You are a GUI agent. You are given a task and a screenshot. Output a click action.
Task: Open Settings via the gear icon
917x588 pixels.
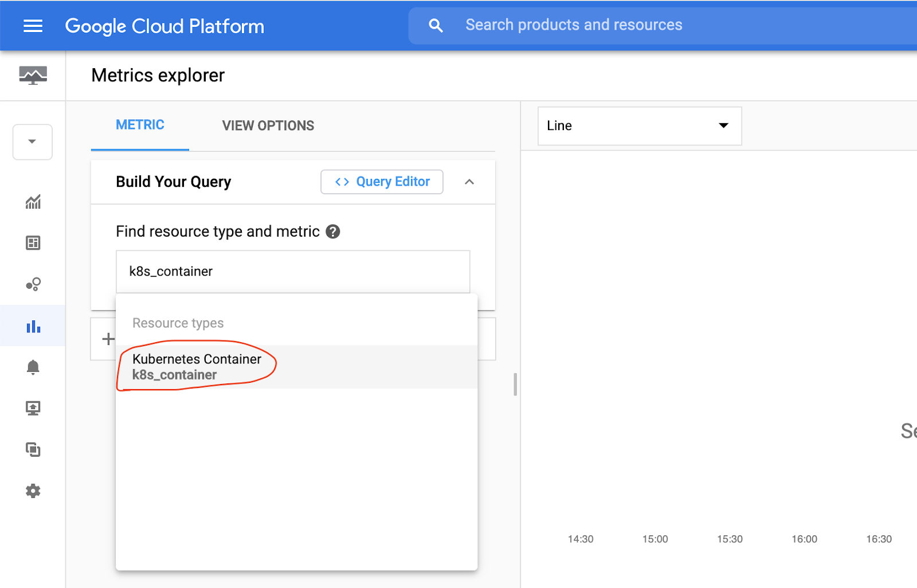pyautogui.click(x=33, y=491)
